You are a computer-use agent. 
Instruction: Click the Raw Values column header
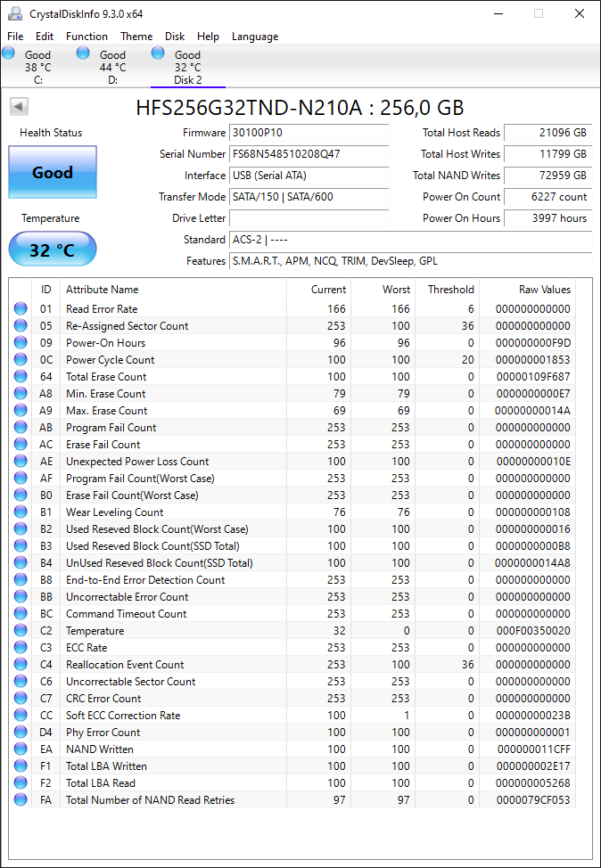527,290
